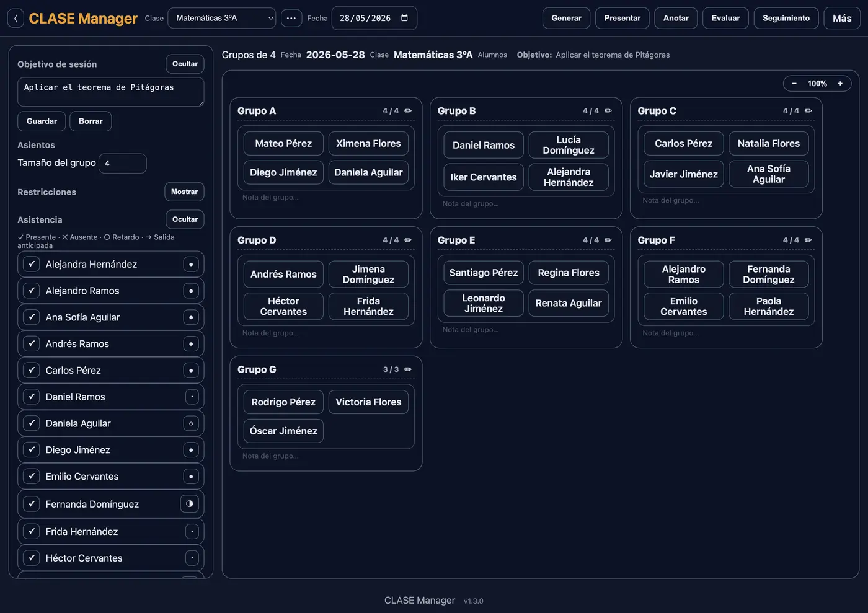Click the Fecha date field 28/05/2026
868x613 pixels.
pos(374,18)
